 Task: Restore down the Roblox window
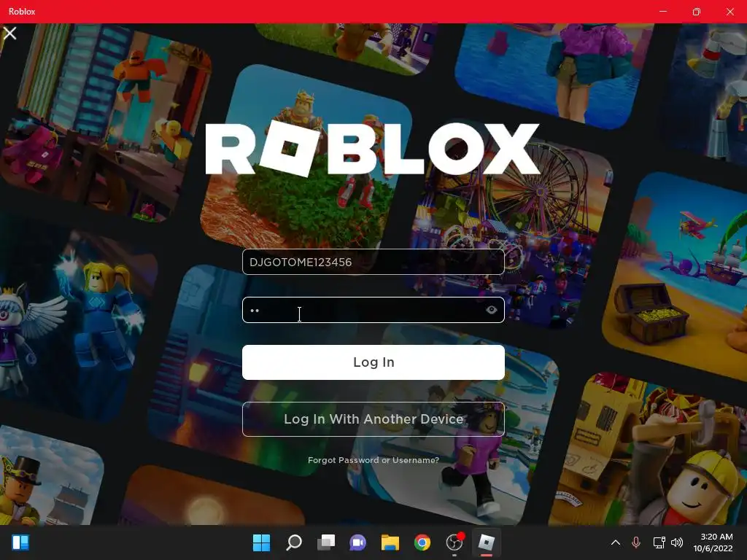coord(697,12)
